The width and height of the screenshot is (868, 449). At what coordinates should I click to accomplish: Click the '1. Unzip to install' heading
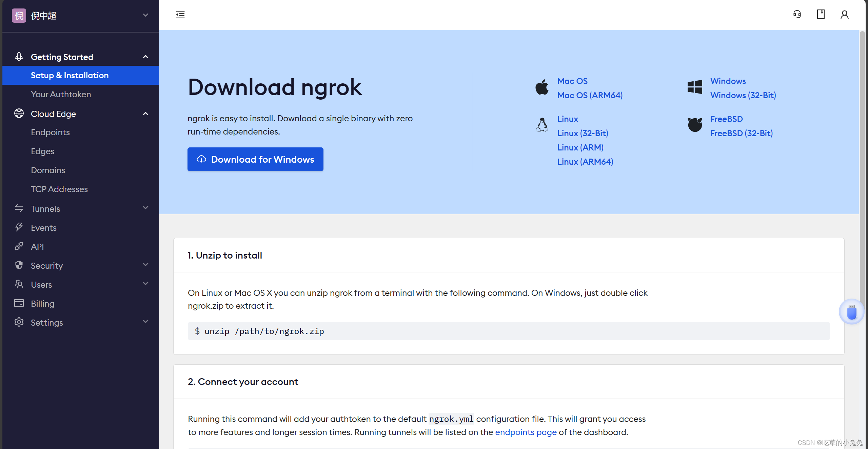pos(225,255)
